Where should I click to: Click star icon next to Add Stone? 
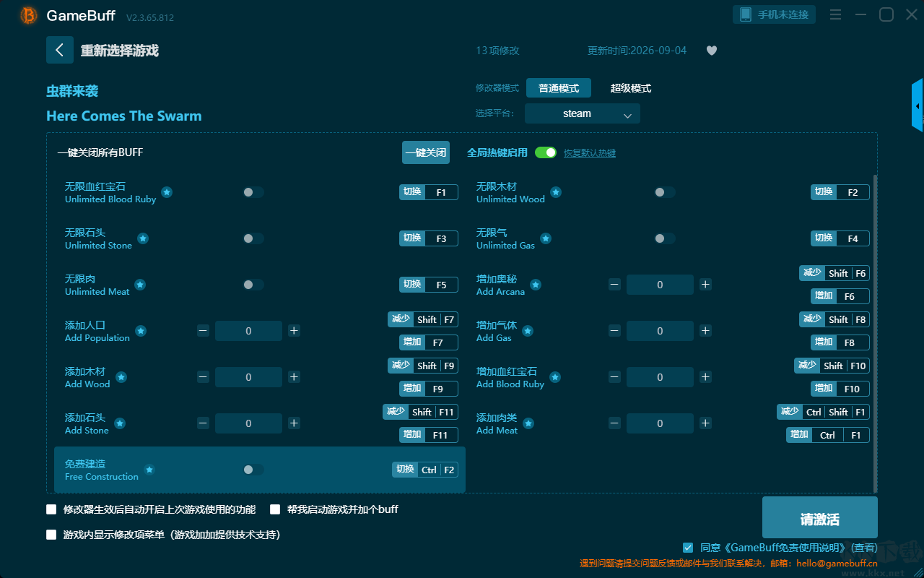tap(120, 423)
